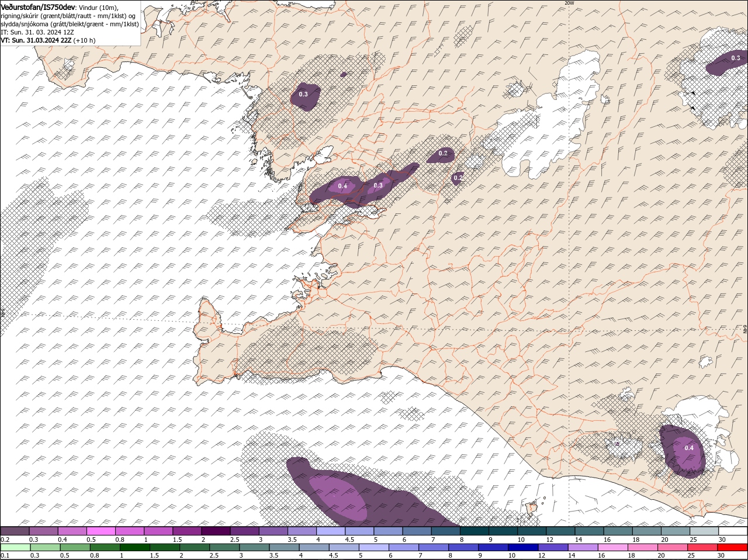Screen dimensions: 748x560
Task: Click the Veðurstofan/IS750dev title text
Action: [x=38, y=6]
